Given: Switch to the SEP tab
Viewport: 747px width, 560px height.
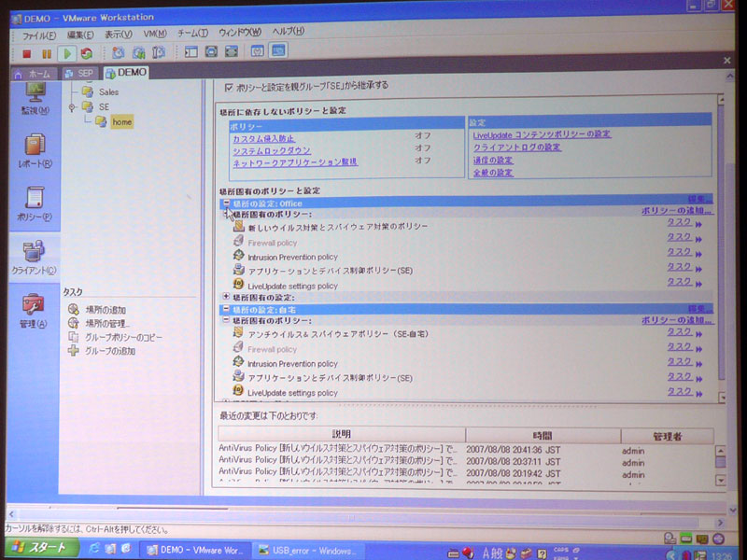Looking at the screenshot, I should (x=79, y=74).
